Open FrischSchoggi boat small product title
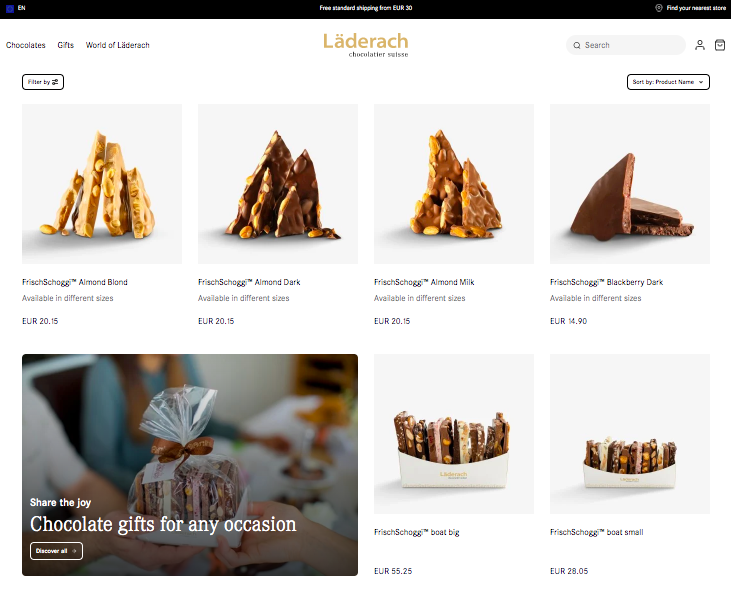The image size is (731, 589). click(596, 532)
